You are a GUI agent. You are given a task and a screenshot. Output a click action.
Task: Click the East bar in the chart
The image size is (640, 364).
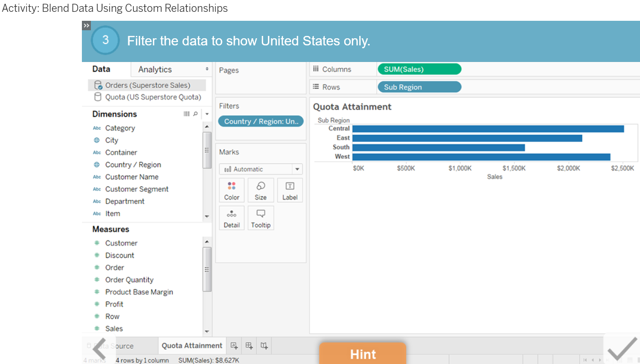467,138
